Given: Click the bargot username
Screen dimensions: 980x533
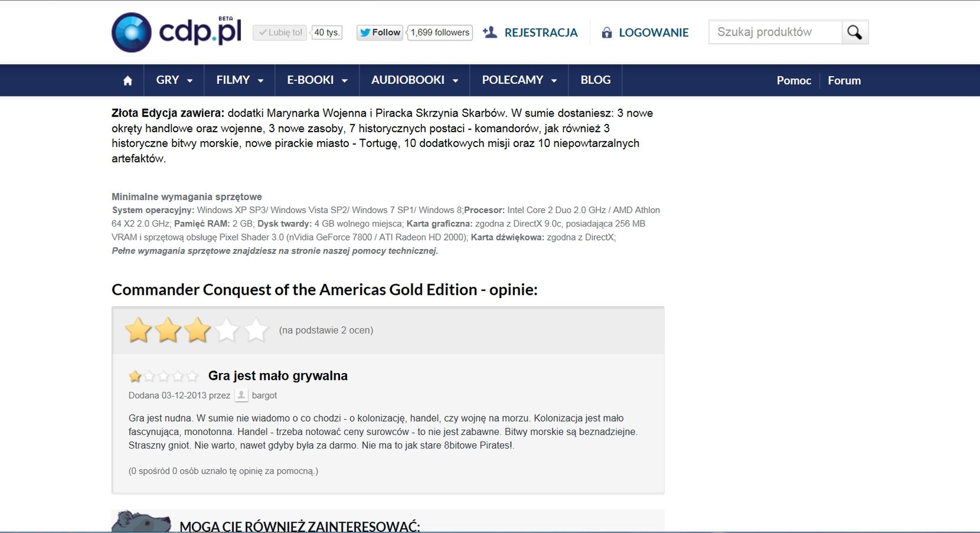Looking at the screenshot, I should click(x=264, y=395).
